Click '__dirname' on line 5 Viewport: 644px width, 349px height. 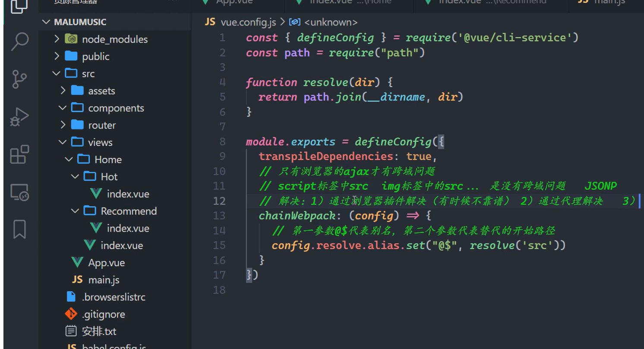396,97
